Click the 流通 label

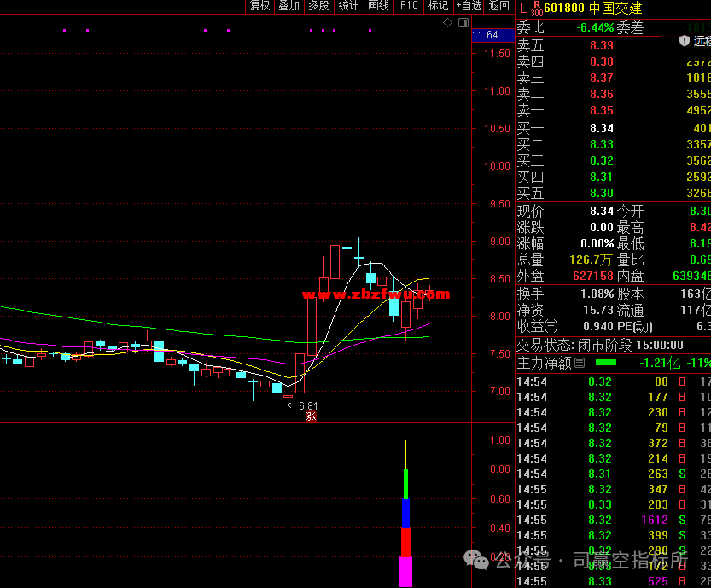[x=630, y=311]
